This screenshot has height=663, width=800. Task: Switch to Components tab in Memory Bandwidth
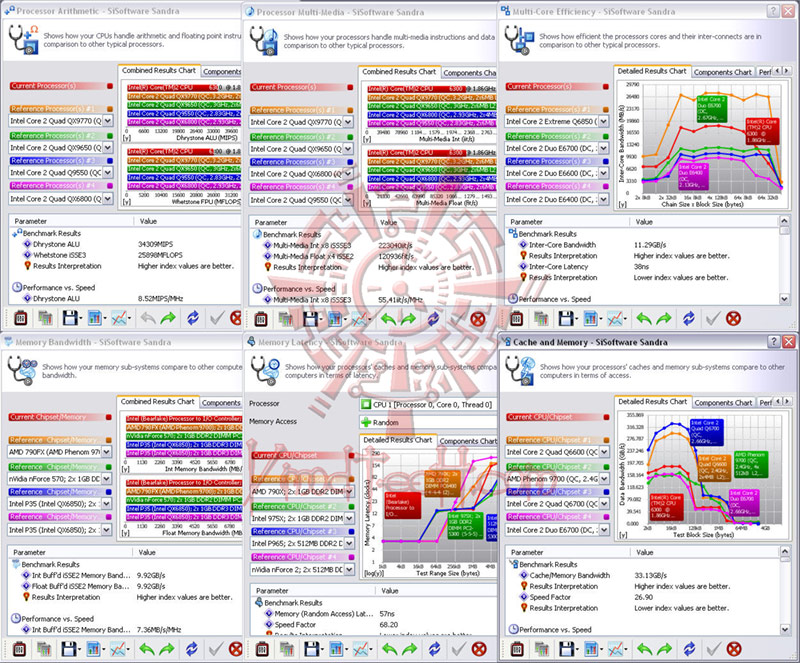tap(220, 403)
